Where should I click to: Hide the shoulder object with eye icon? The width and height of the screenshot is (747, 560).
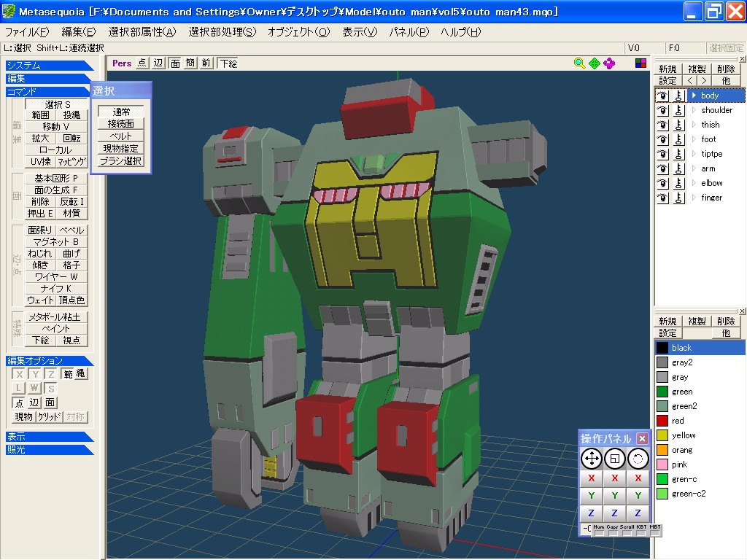click(662, 111)
